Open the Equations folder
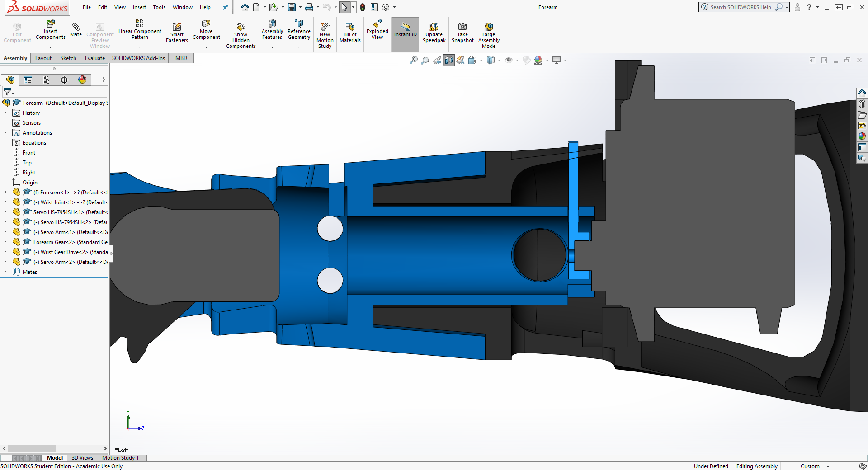868x470 pixels. [x=34, y=143]
